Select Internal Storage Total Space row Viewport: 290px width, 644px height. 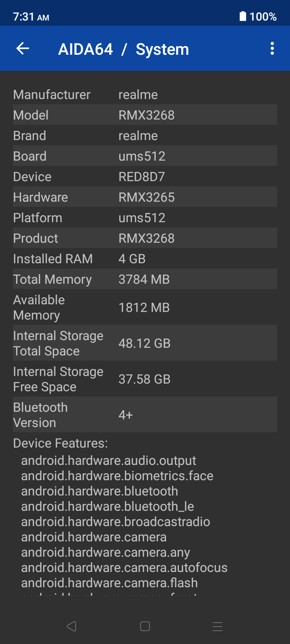click(145, 343)
